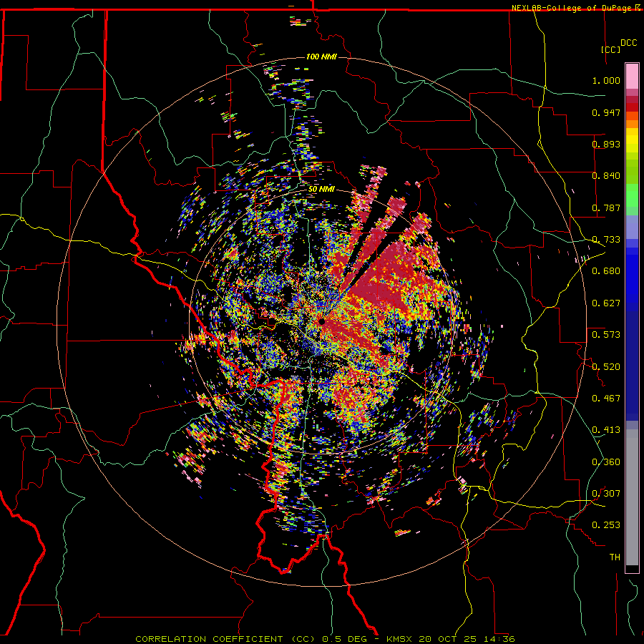
Task: Click the 0.360 scale value
Action: coord(606,462)
